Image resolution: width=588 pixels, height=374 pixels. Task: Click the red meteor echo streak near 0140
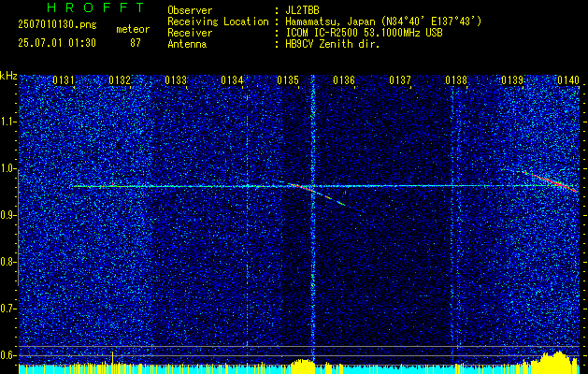(550, 181)
